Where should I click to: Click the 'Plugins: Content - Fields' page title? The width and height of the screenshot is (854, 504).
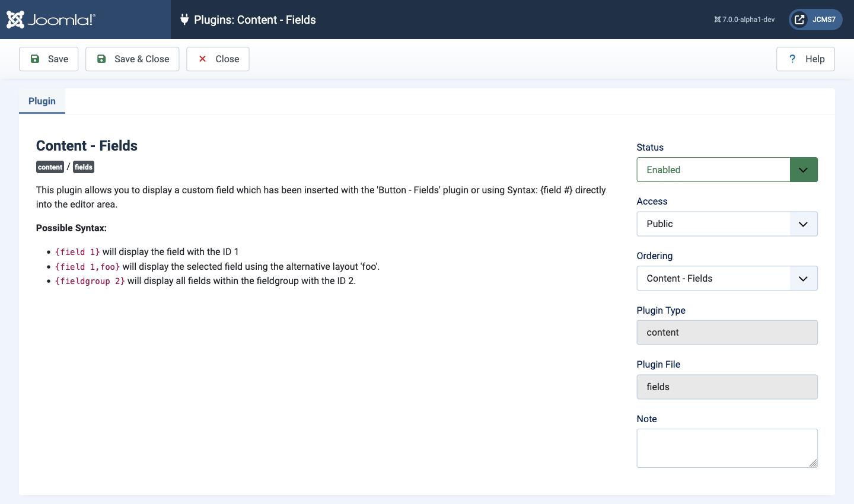[255, 20]
